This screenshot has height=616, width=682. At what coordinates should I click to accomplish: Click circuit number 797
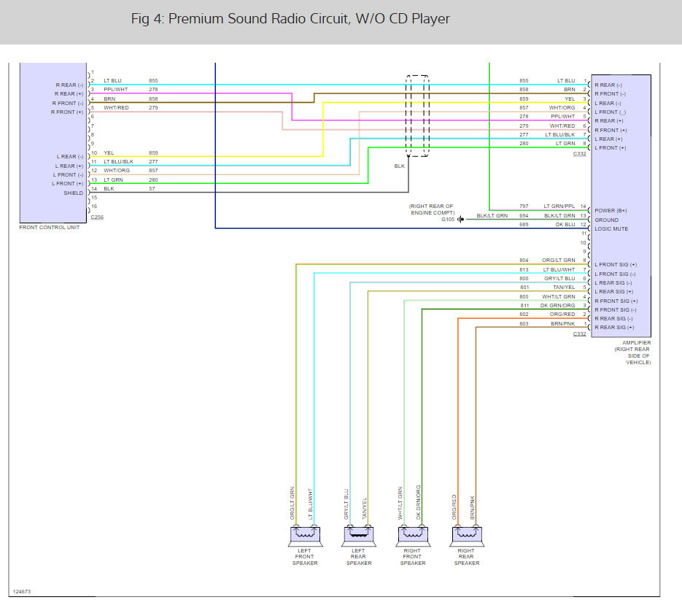coord(524,207)
